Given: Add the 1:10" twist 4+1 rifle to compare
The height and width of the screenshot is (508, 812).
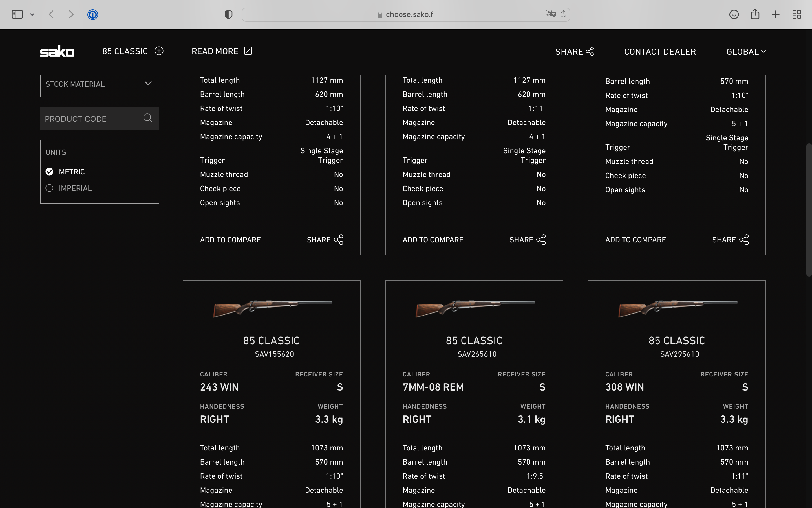Looking at the screenshot, I should click(x=230, y=240).
